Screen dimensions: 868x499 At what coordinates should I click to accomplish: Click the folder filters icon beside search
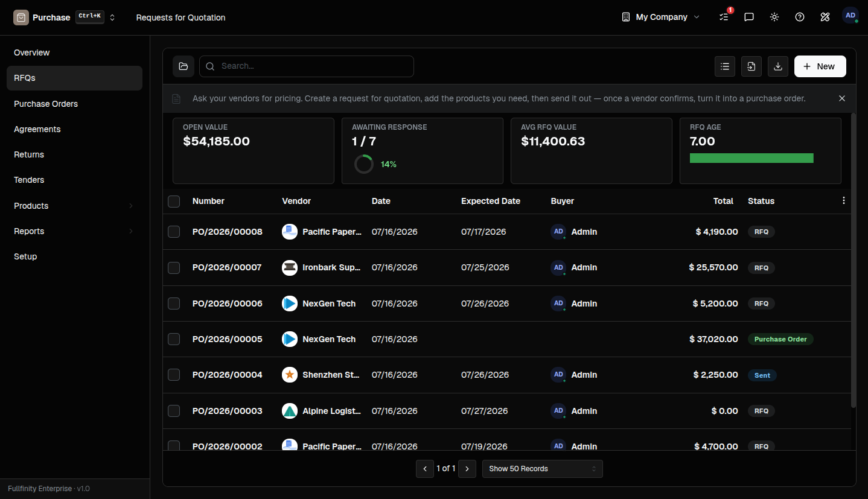183,66
